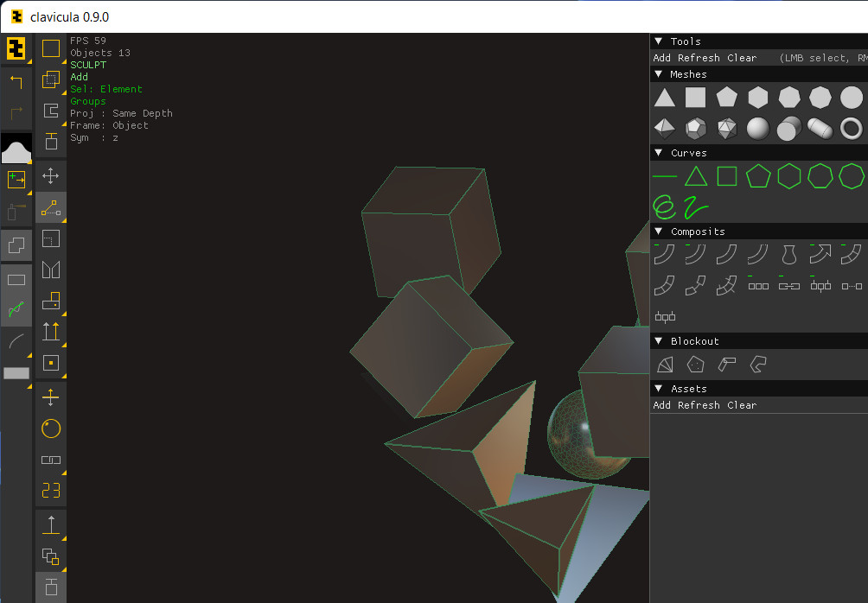Select the green triangle curve
This screenshot has width=868, height=603.
696,176
